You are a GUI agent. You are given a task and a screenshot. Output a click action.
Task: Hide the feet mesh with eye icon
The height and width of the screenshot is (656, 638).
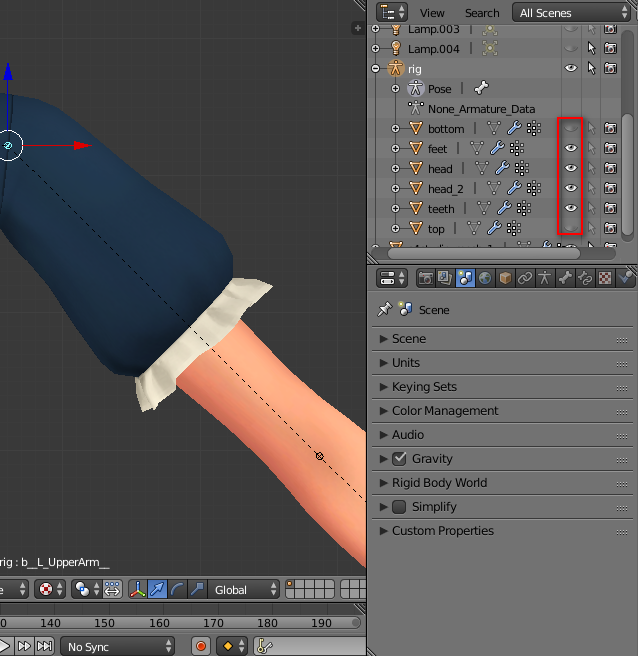(x=571, y=148)
